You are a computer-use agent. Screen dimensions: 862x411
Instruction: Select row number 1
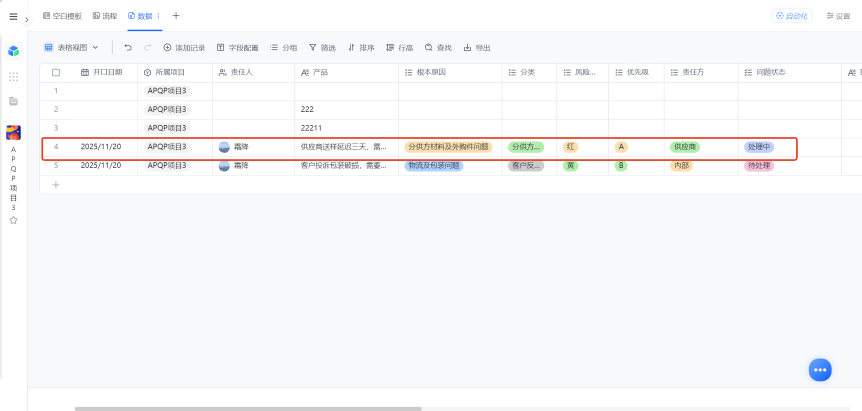click(56, 91)
